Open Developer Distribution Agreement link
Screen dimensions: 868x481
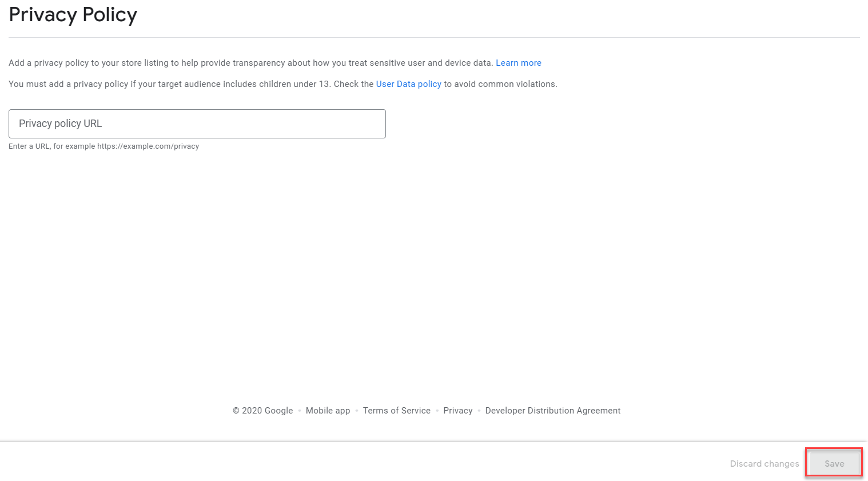(552, 411)
